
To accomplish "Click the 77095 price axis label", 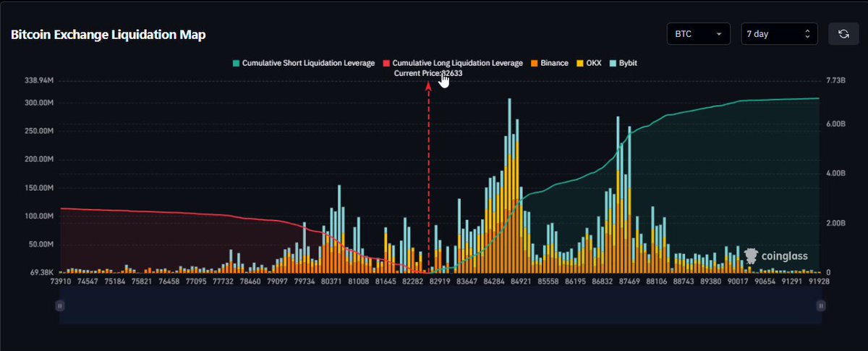I will click(x=195, y=280).
